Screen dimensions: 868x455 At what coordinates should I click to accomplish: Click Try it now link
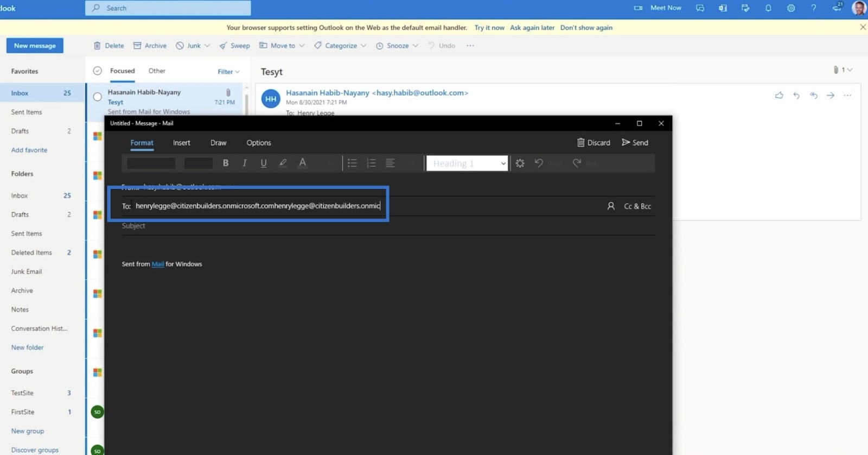coord(489,28)
